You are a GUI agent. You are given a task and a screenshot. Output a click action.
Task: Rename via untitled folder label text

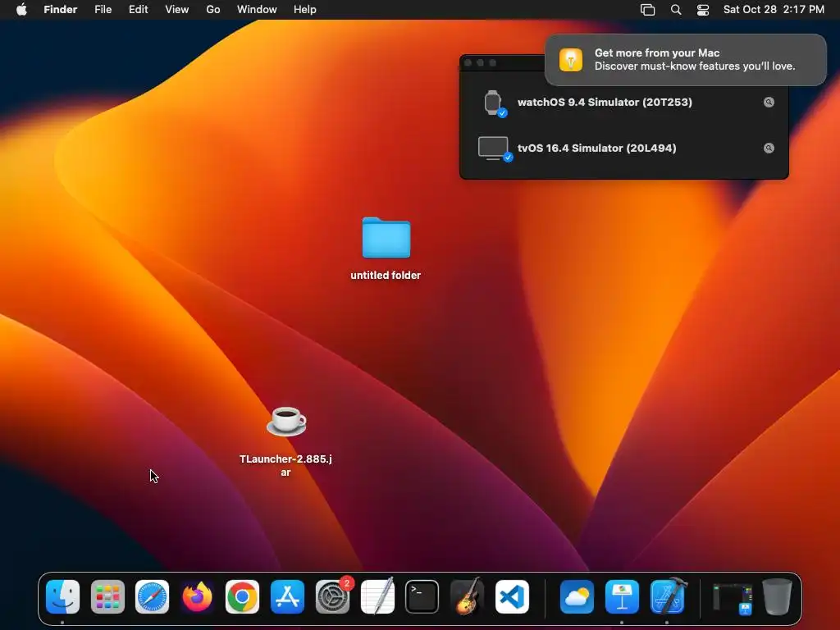pos(386,276)
